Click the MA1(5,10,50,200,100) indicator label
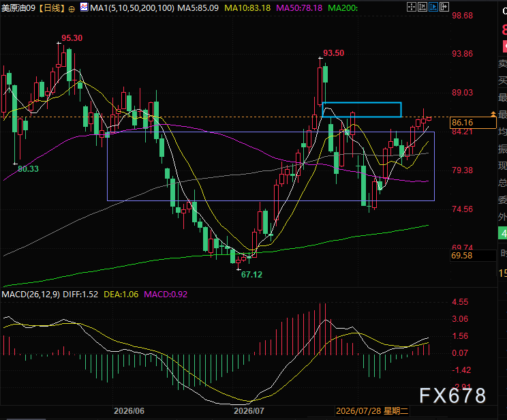This screenshot has height=420, width=507. 132,8
